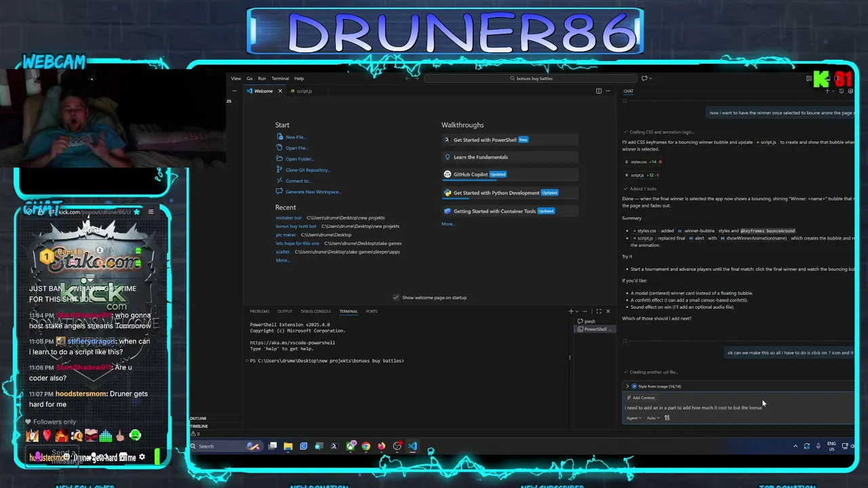Switch to the DEBUG CONSOLE panel tab
The height and width of the screenshot is (488, 868).
(x=315, y=311)
